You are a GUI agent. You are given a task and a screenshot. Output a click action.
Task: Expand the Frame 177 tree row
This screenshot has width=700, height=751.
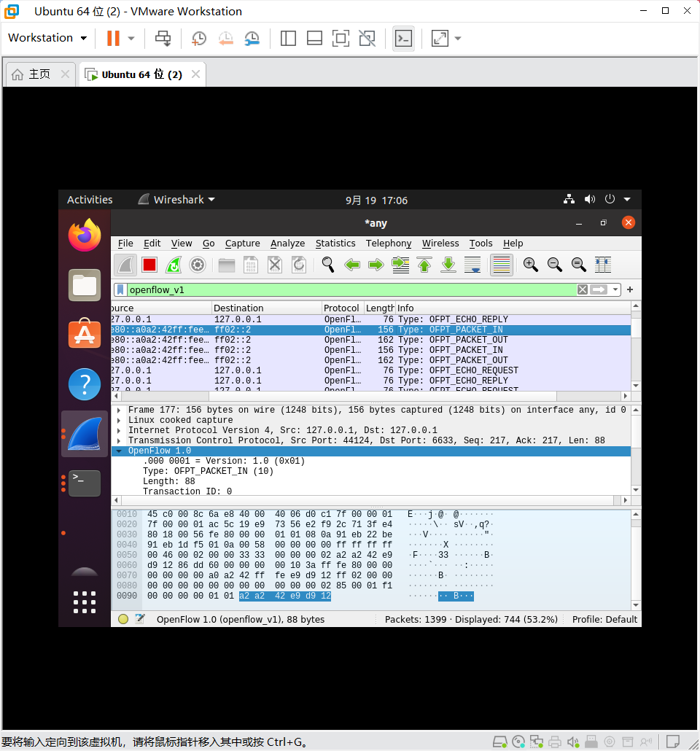click(119, 410)
